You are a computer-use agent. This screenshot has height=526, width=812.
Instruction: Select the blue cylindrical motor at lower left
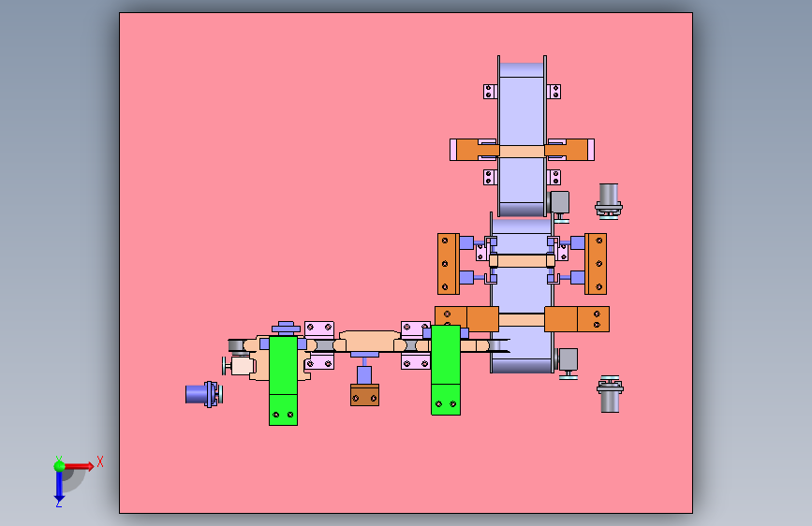pyautogui.click(x=204, y=394)
